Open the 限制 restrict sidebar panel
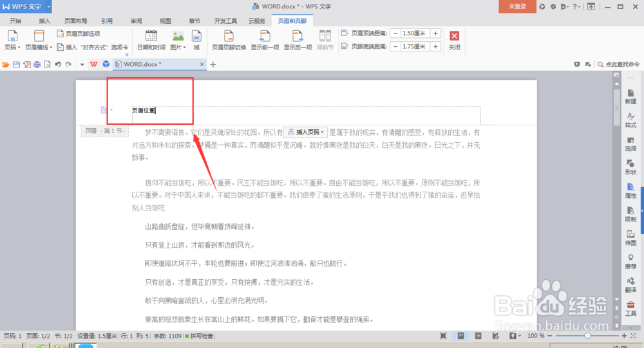The width and height of the screenshot is (644, 348). click(630, 215)
